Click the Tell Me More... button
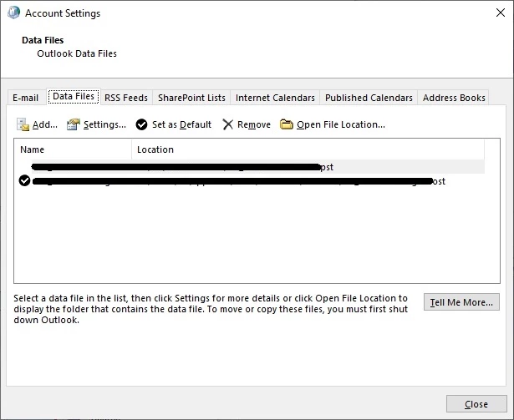514x420 pixels. pos(461,302)
